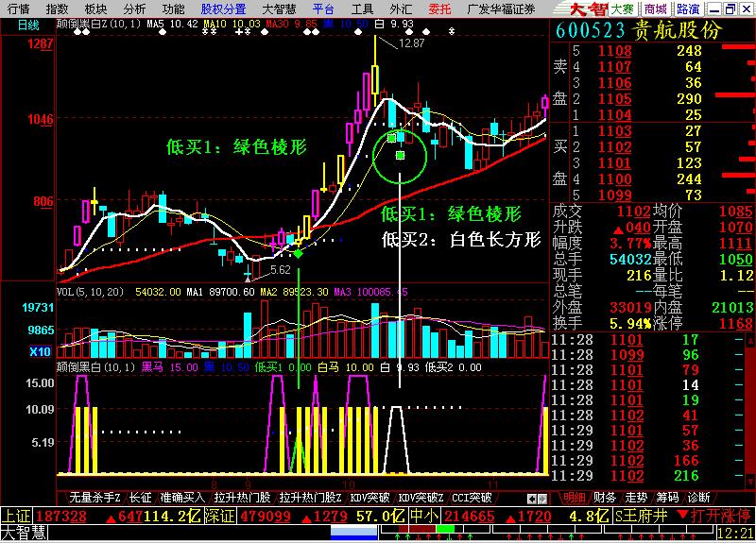This screenshot has height=543, width=756.
Task: Switch to the 诊断 tab
Action: (698, 497)
